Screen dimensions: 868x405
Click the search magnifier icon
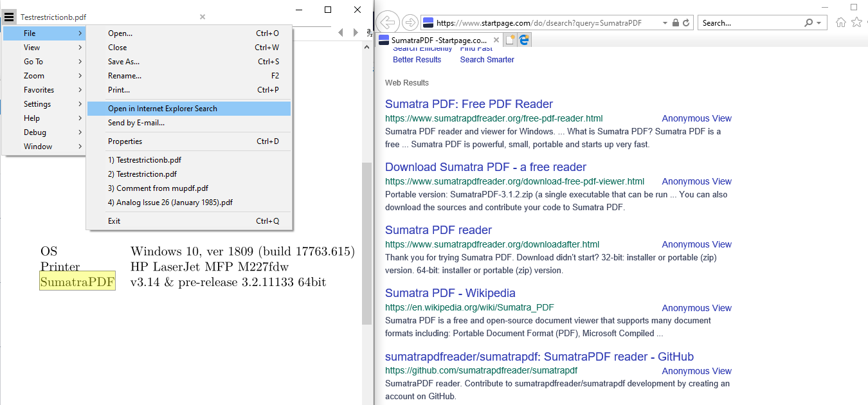809,22
